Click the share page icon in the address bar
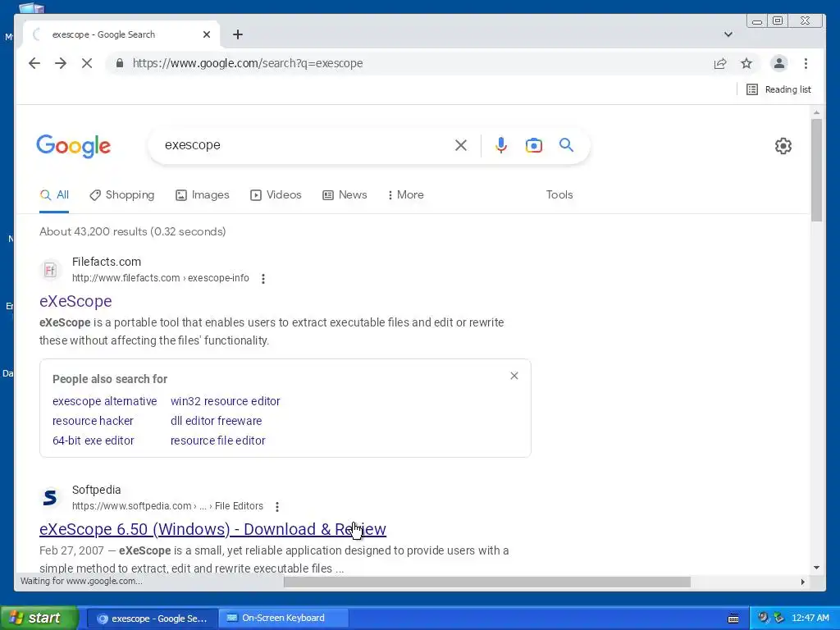The width and height of the screenshot is (840, 630). click(x=720, y=63)
